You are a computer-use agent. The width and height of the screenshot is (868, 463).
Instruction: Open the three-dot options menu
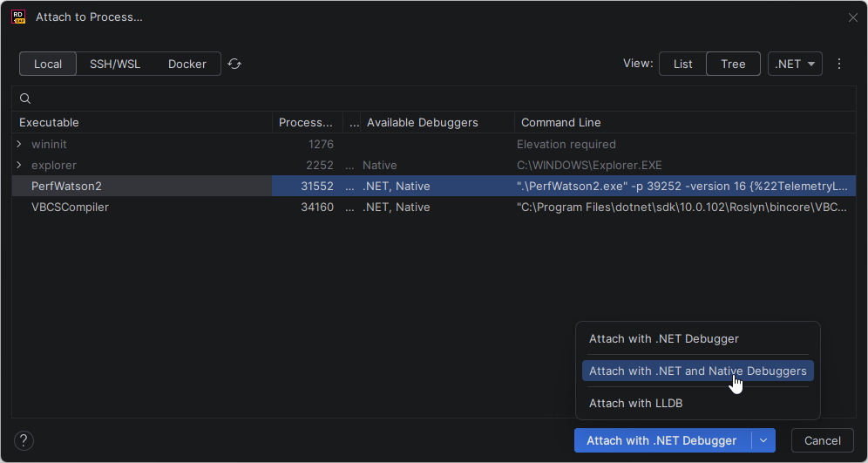[839, 64]
